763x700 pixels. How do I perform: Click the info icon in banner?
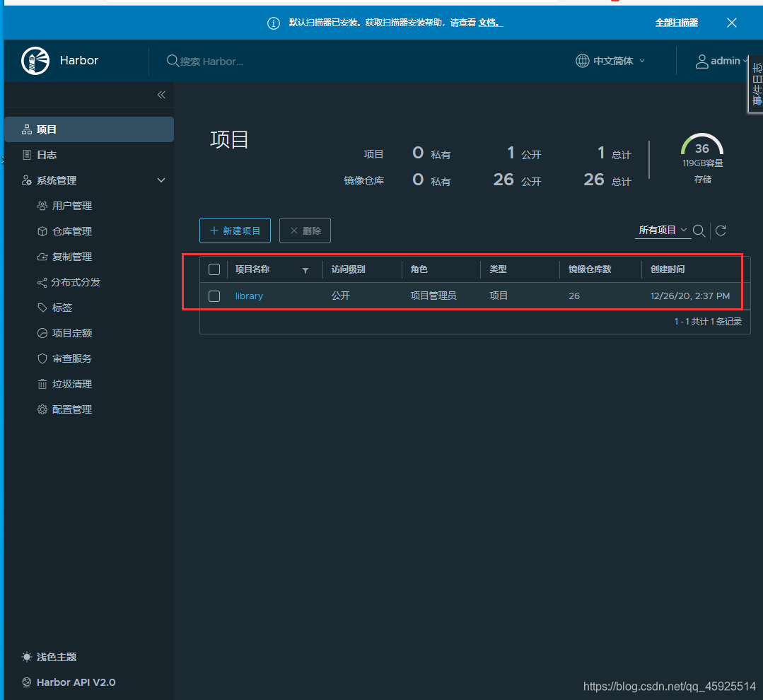coord(274,23)
